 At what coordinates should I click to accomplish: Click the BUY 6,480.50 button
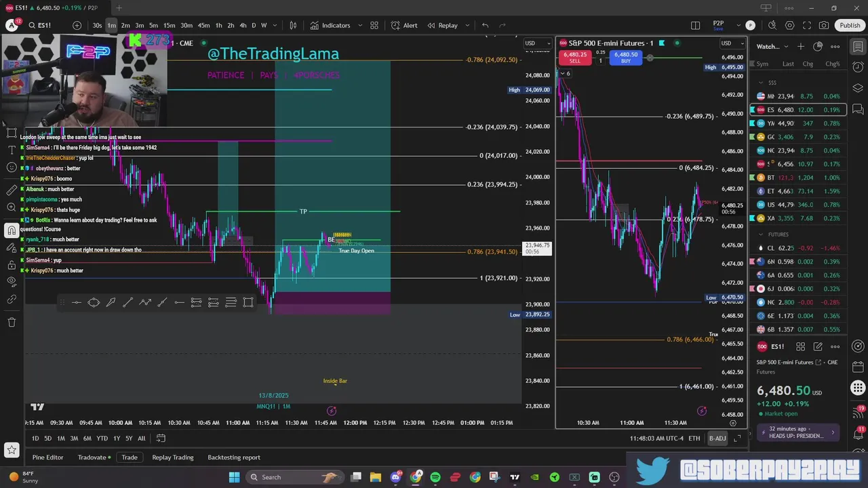[x=625, y=58]
